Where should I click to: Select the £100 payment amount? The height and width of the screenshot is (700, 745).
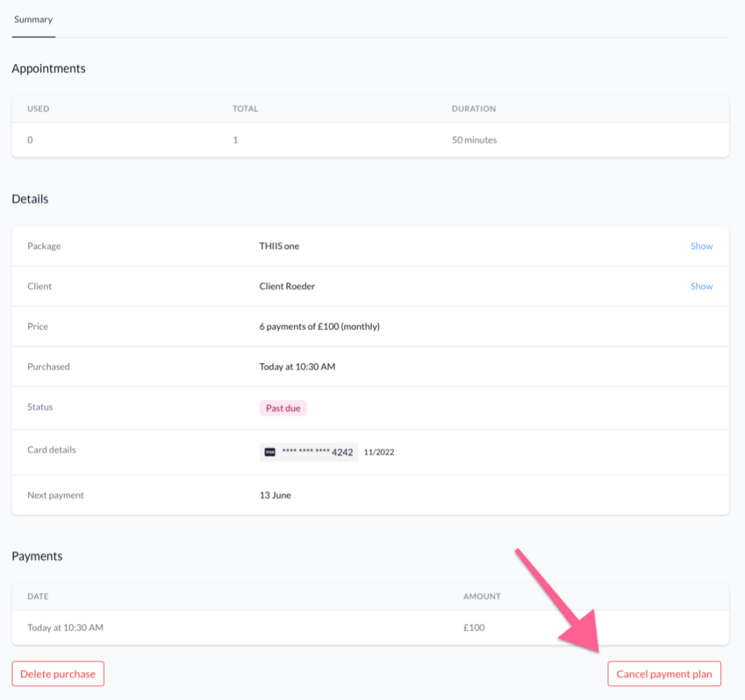(474, 627)
